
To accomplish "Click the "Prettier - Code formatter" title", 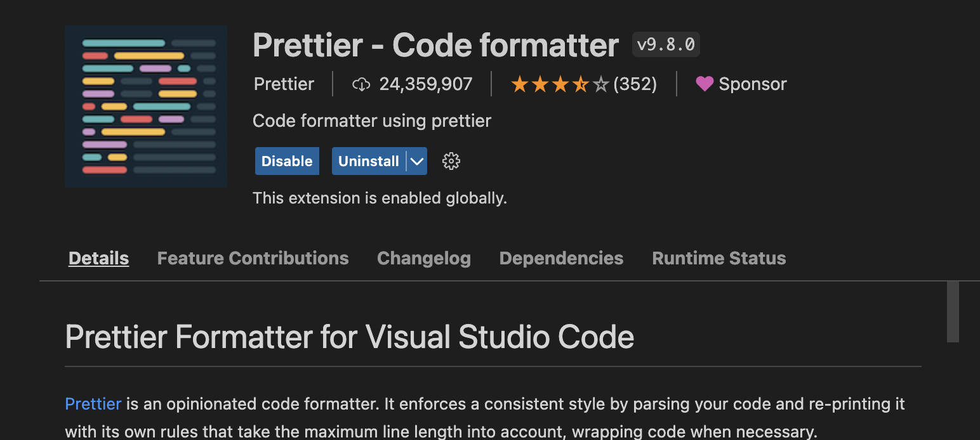I will [x=435, y=45].
